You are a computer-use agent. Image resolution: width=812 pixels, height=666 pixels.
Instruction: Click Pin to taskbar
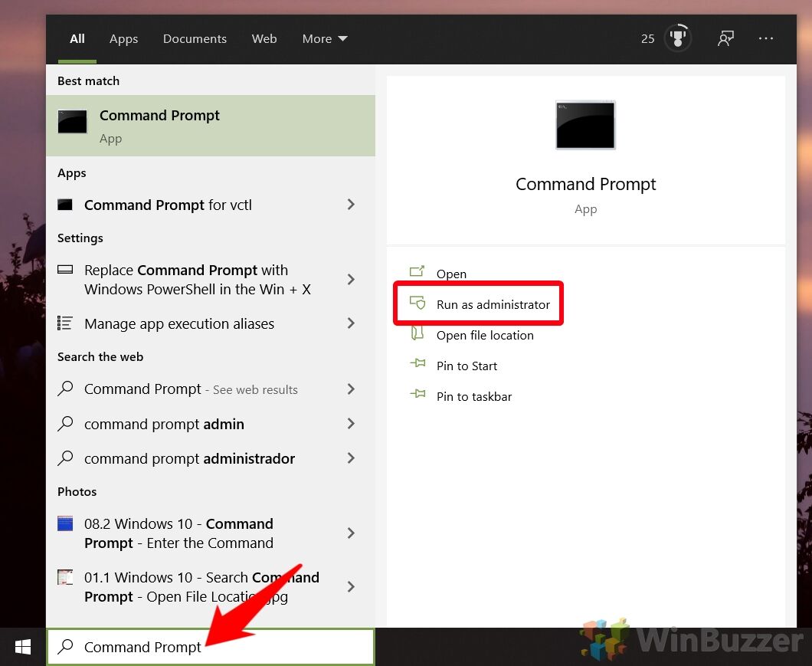[474, 396]
